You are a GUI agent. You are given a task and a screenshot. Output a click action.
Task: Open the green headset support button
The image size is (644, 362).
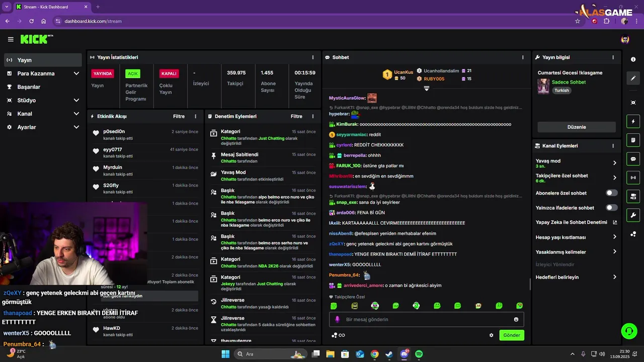point(629,331)
